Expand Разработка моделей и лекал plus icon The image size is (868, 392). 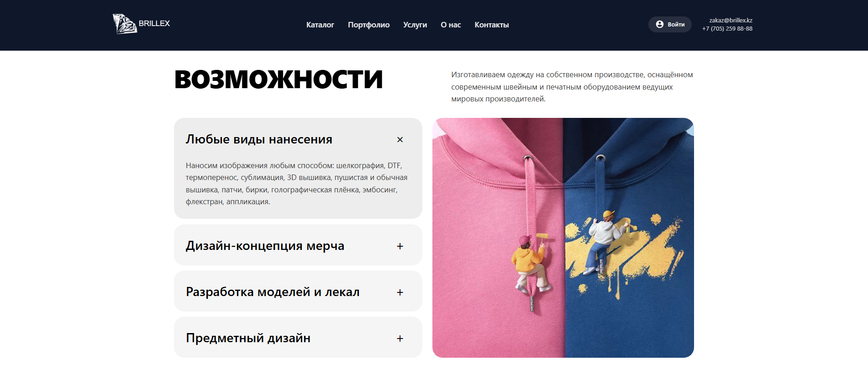point(400,292)
